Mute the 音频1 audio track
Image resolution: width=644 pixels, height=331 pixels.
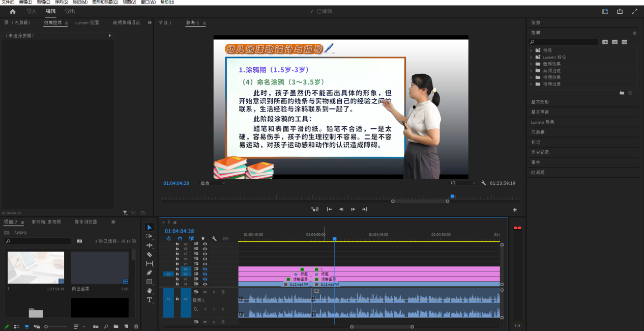[206, 292]
